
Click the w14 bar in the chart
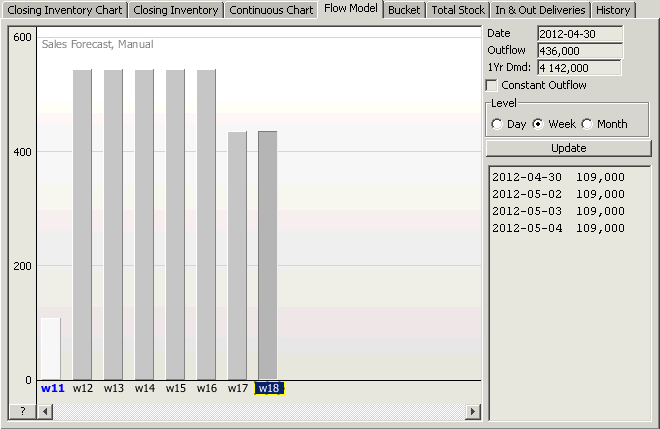coord(144,225)
